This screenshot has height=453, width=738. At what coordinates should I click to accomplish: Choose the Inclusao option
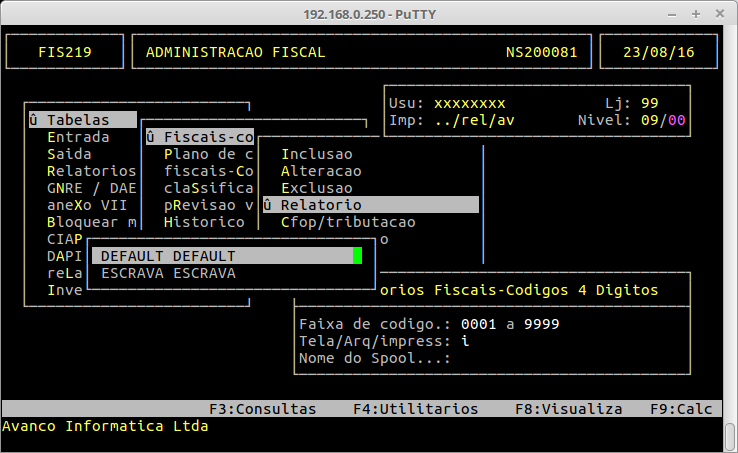[316, 154]
